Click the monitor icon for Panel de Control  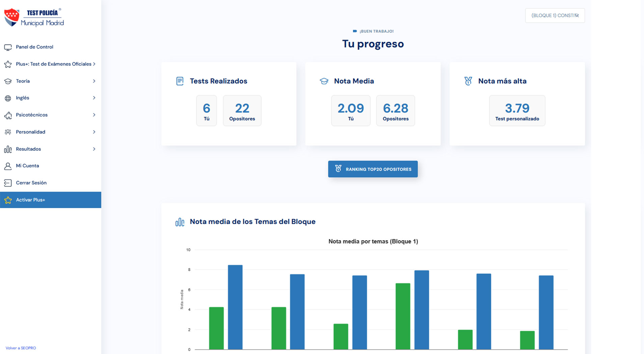tap(8, 47)
